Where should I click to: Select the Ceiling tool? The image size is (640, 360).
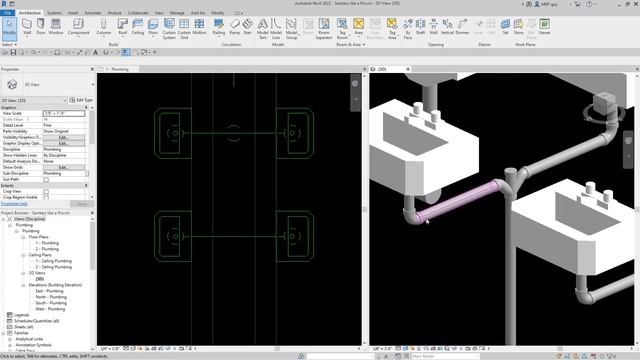pyautogui.click(x=138, y=27)
